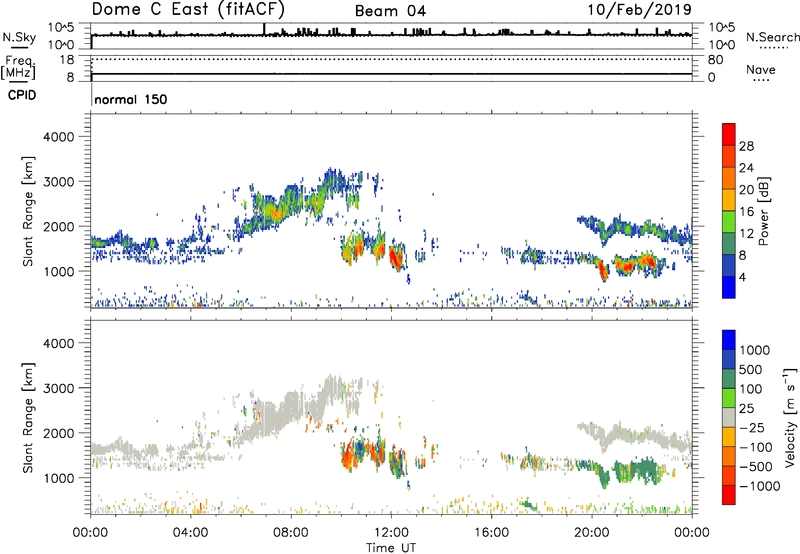Viewport: 800px width, 554px height.
Task: Click the velocity colorbar's -25 label
Action: coord(752,428)
